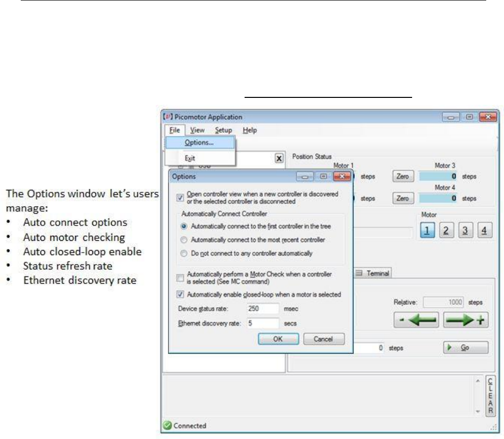Close the Picomotor Application window

click(x=488, y=117)
